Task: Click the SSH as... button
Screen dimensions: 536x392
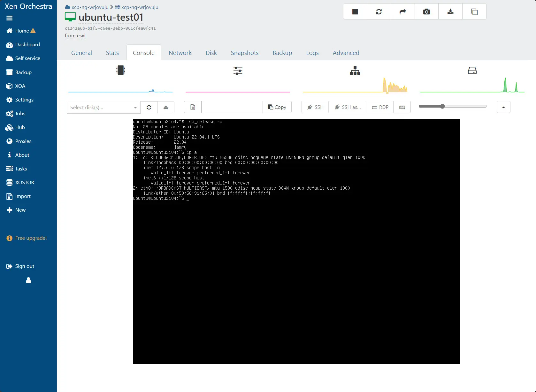Action: point(348,107)
